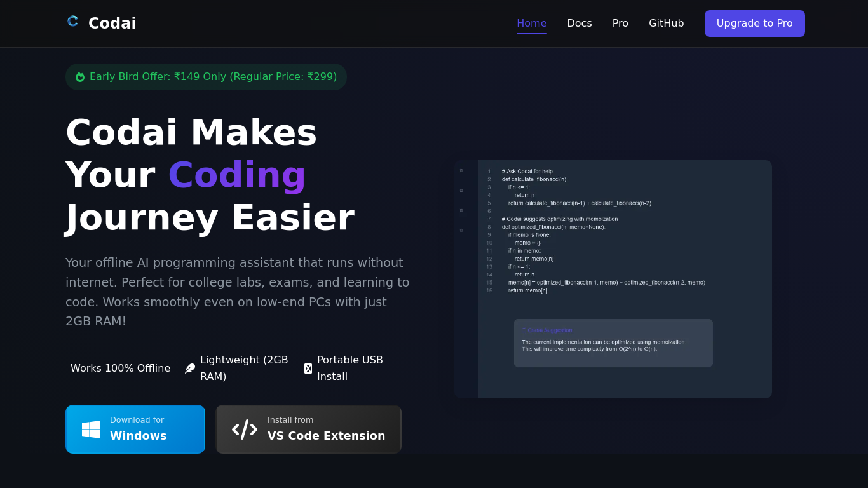
Task: Click Install from VS Code Extension
Action: tap(308, 429)
